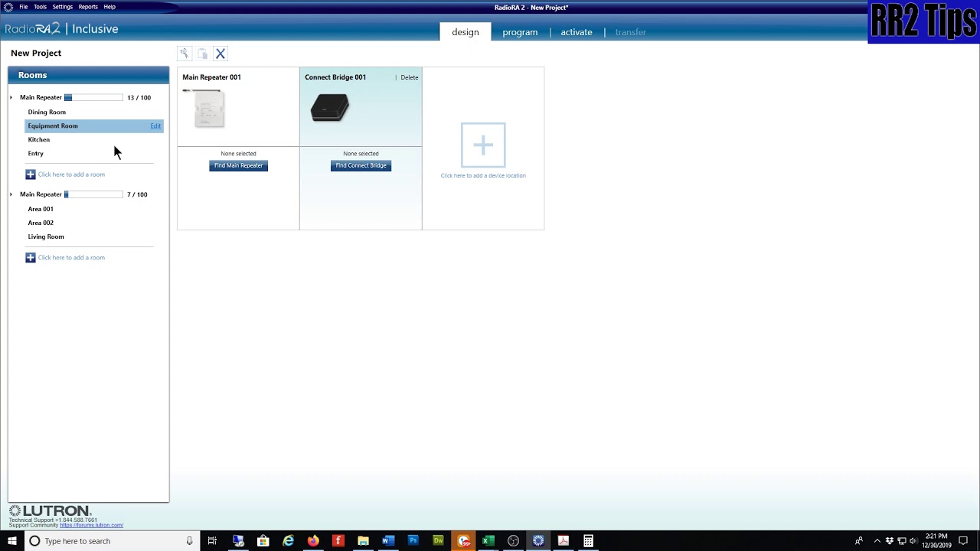Screen dimensions: 980x551
Task: Click the Connect Bridge 001 device image
Action: tap(330, 108)
